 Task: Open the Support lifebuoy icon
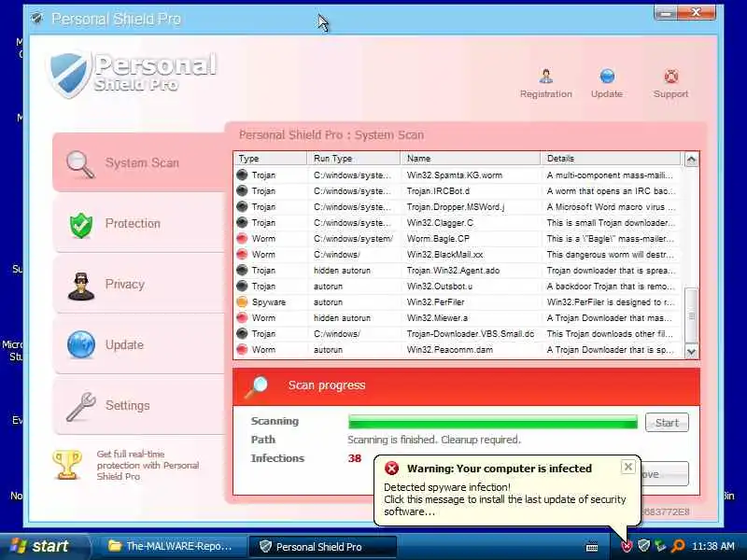pos(670,76)
